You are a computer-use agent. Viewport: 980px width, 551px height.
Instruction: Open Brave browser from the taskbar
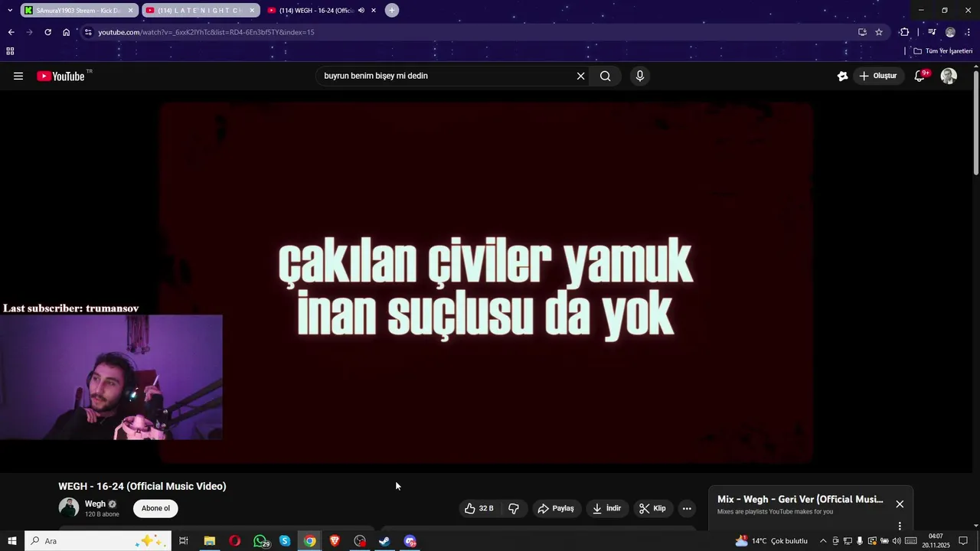click(335, 541)
